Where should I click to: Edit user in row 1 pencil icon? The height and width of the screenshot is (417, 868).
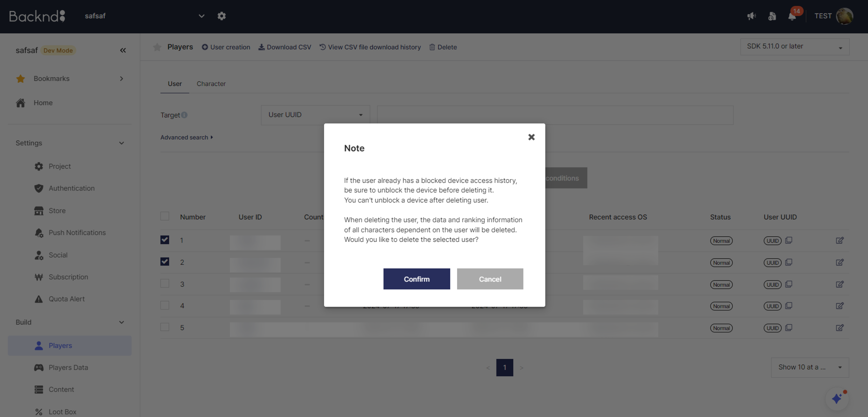point(840,240)
